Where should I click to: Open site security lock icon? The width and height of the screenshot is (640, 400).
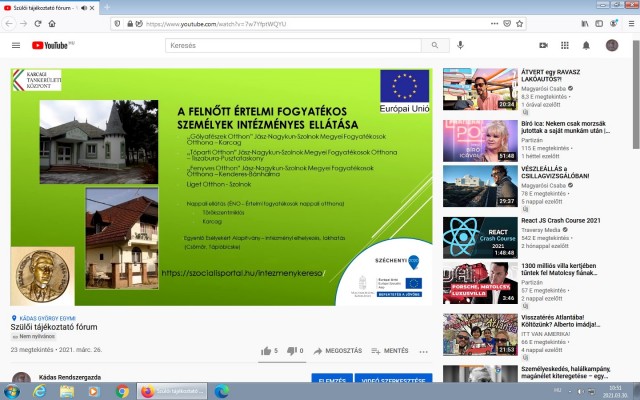tap(130, 24)
